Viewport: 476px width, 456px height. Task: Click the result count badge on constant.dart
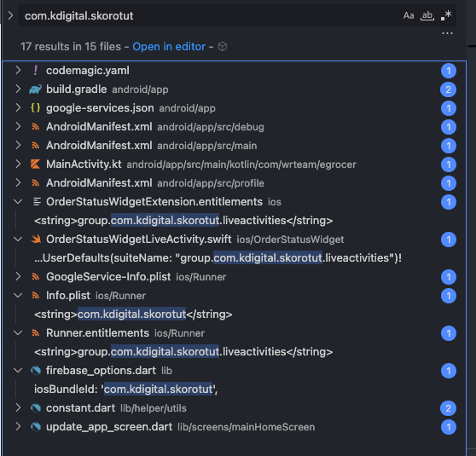448,408
